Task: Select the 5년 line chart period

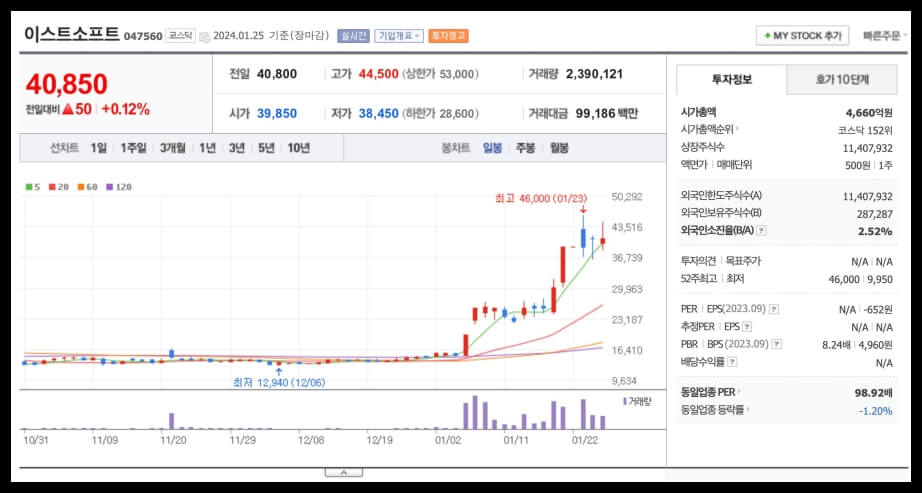Action: (266, 148)
